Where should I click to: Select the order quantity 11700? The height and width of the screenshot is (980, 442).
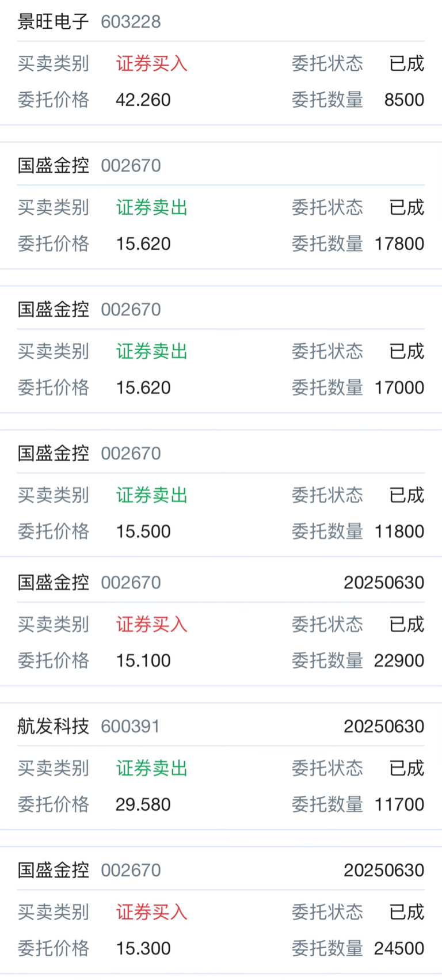point(399,804)
